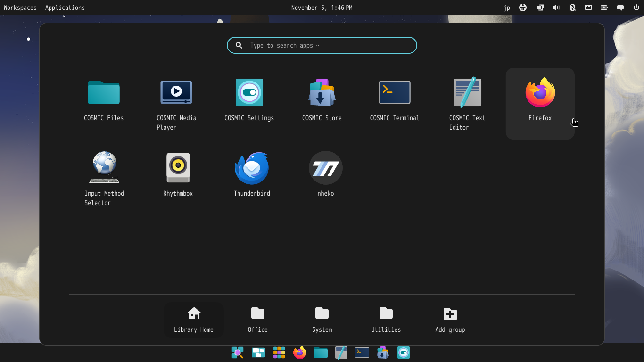
Task: Open the COSMIC Store icon in the dock
Action: coord(383,353)
